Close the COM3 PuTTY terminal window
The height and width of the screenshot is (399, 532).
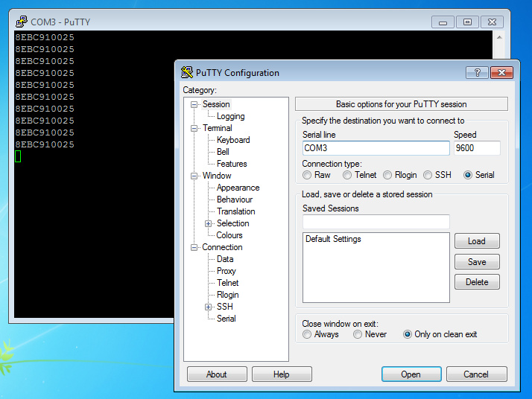click(x=492, y=22)
